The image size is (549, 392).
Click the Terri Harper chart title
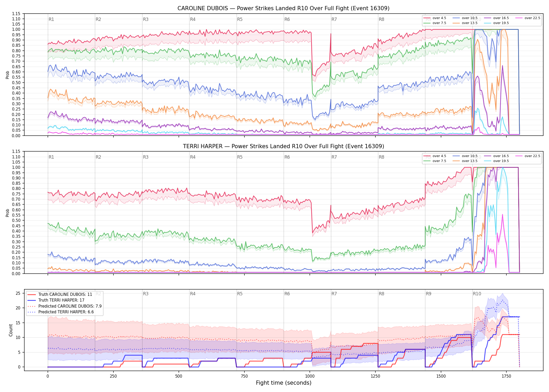coord(283,146)
